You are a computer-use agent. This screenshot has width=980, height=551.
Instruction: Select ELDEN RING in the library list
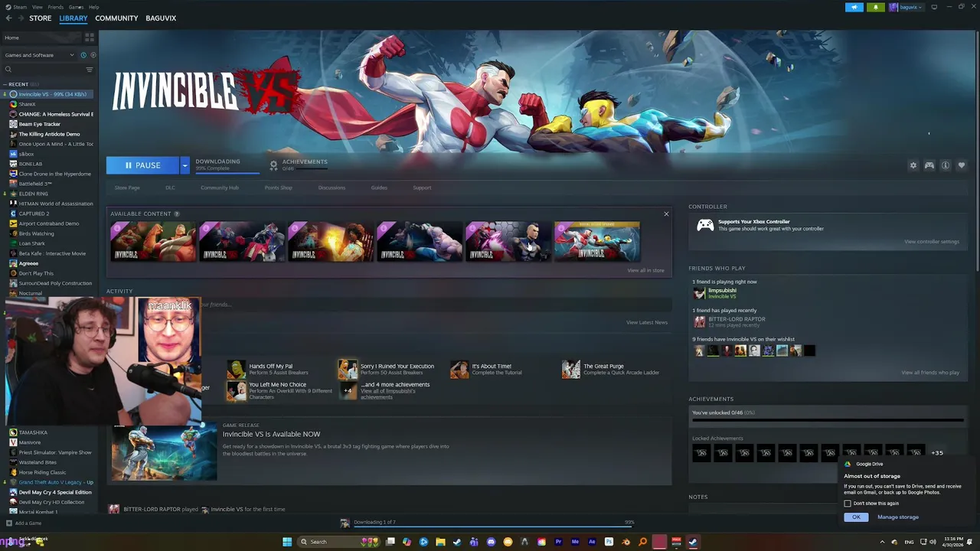pyautogui.click(x=34, y=194)
